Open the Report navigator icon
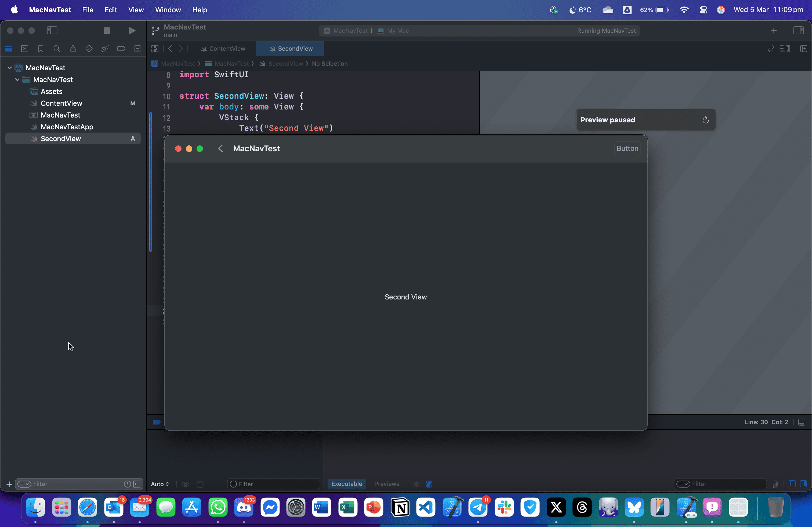Image resolution: width=812 pixels, height=527 pixels. [x=137, y=49]
